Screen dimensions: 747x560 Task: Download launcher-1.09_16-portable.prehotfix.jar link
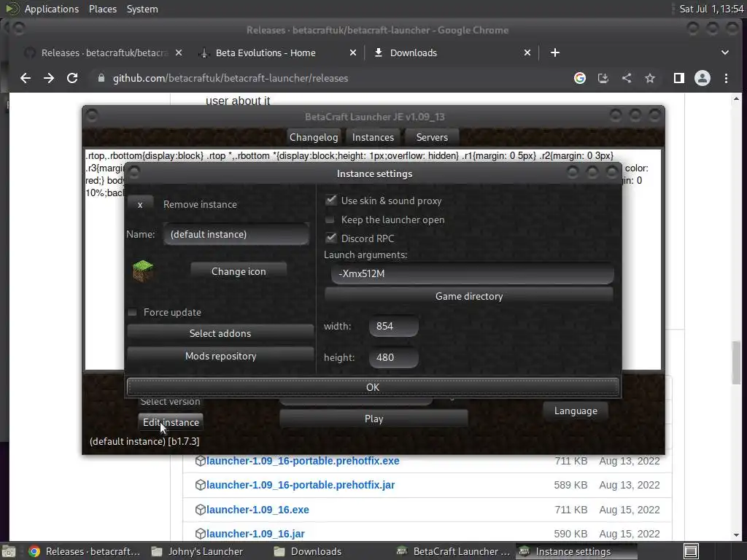pos(301,485)
